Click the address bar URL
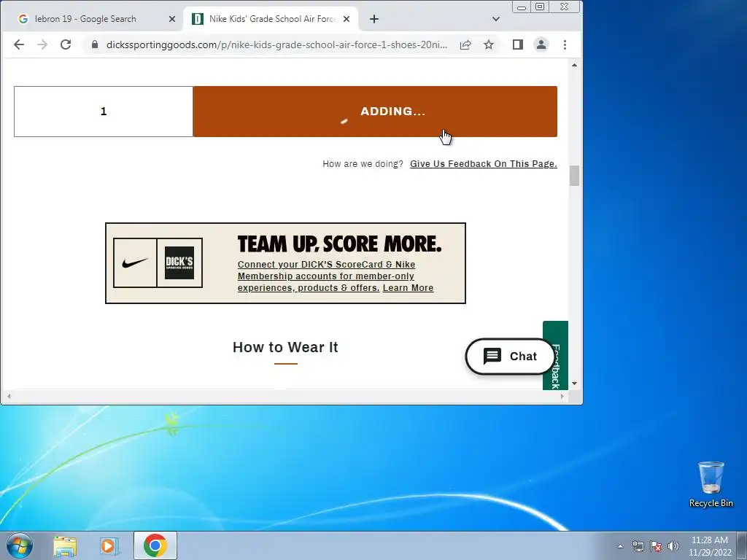 276,44
